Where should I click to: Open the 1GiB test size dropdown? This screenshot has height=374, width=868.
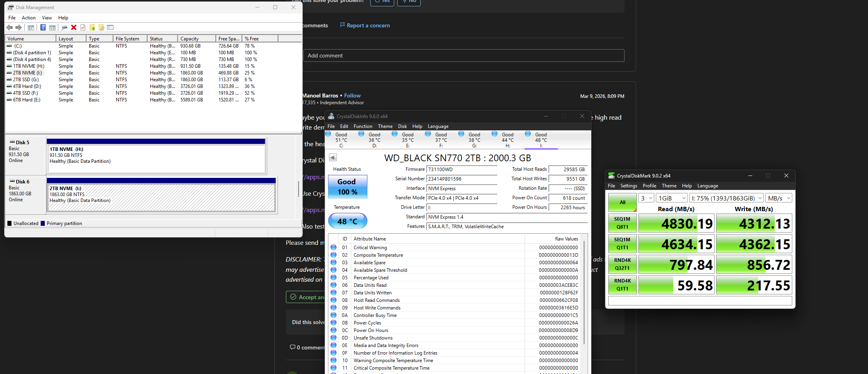tap(671, 198)
